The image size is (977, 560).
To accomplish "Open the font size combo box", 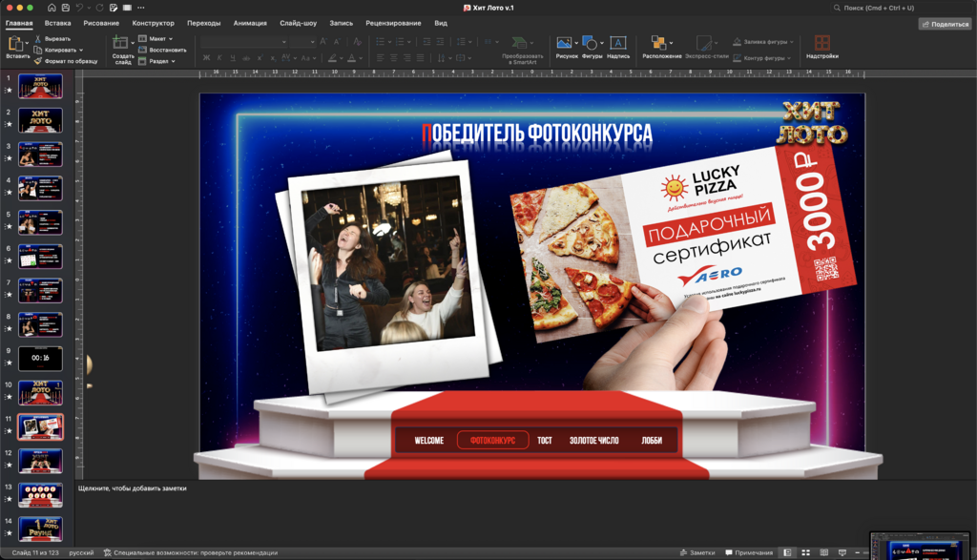I will click(x=302, y=42).
